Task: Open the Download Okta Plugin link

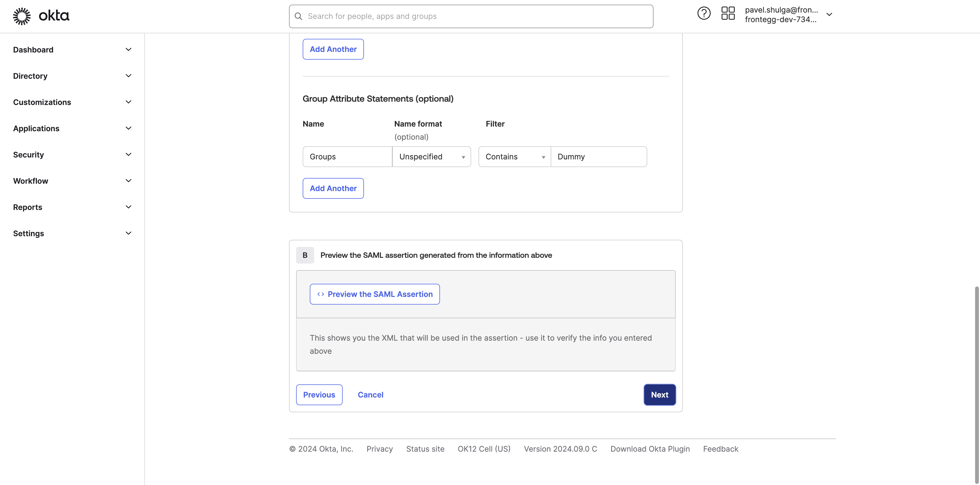Action: 650,449
